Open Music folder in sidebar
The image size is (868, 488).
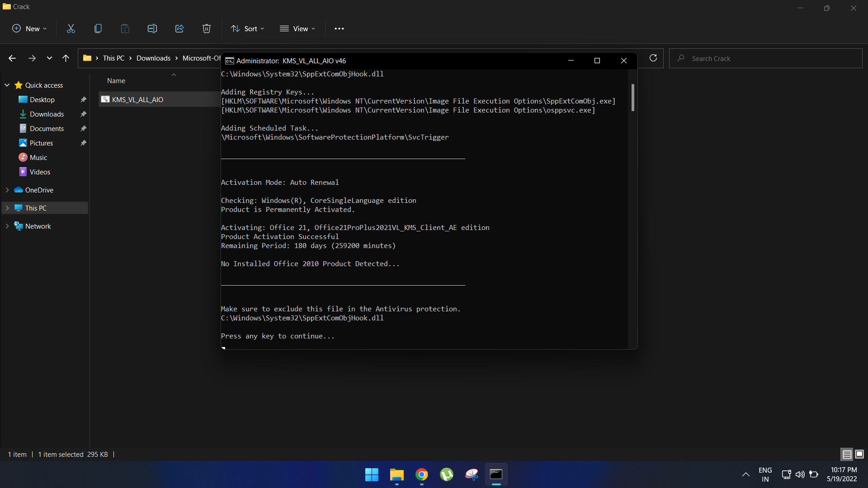38,157
